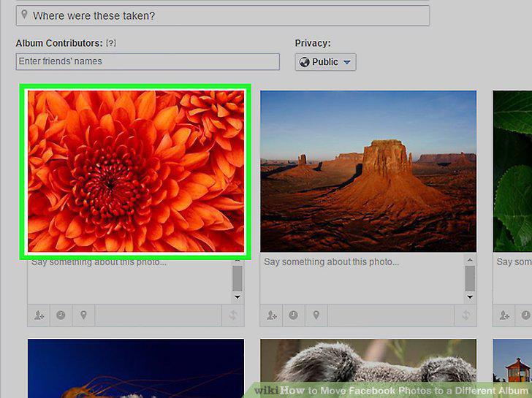Click the location pin icon under the flower photo
The image size is (532, 398).
tap(83, 315)
